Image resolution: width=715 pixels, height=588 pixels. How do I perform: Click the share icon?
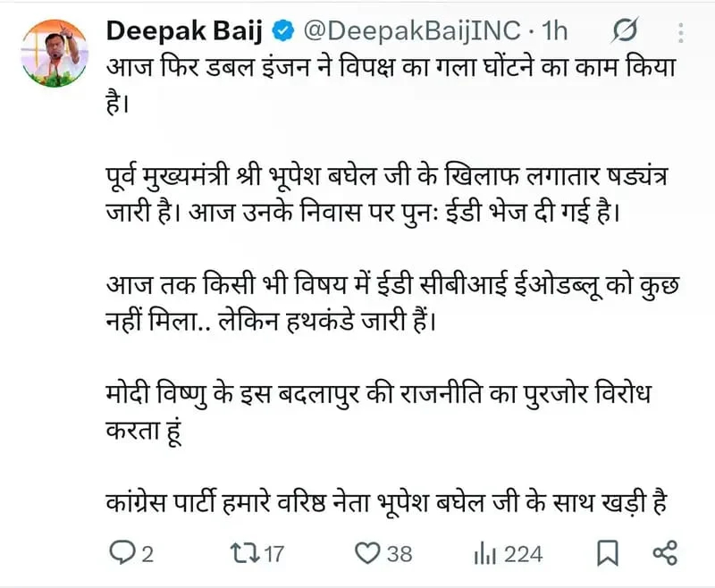pos(666,553)
